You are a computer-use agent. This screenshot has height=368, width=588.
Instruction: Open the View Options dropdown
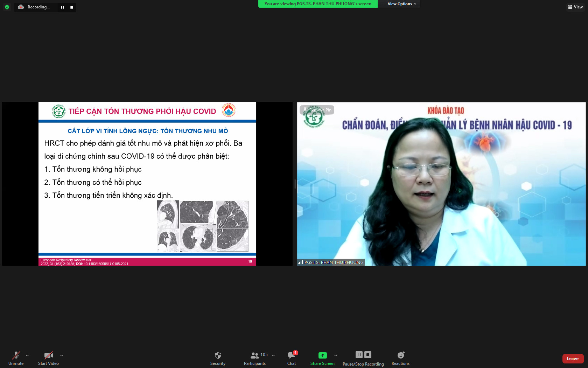[x=401, y=4]
